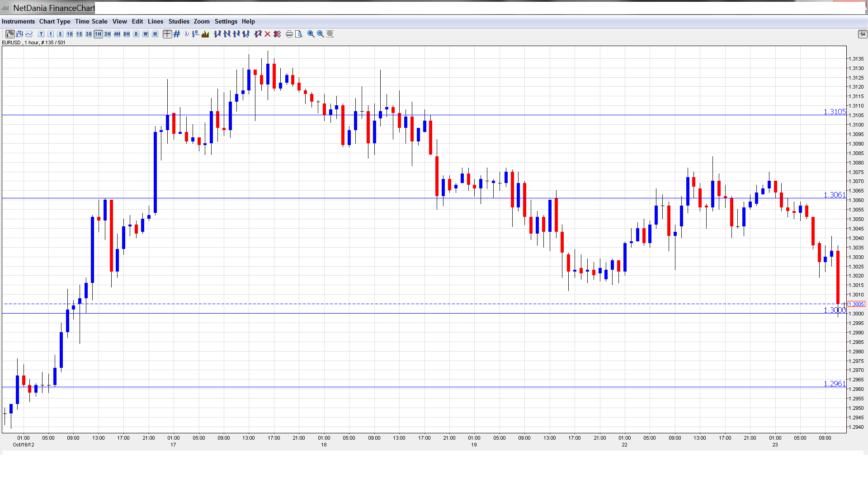Open the Chart Type menu
868x488 pixels.
tap(55, 21)
